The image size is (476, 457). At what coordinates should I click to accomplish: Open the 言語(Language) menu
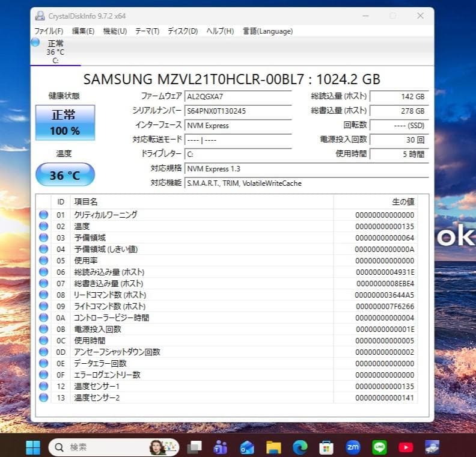pyautogui.click(x=268, y=31)
